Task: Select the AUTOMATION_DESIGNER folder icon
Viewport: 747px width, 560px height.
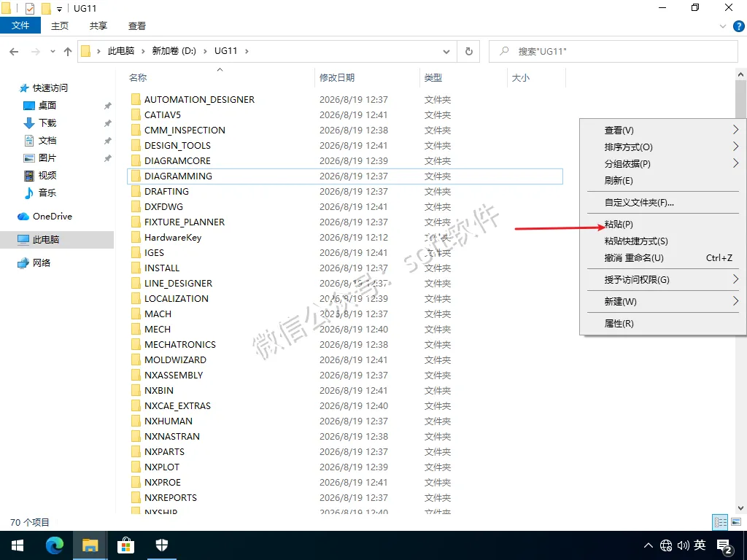Action: click(x=136, y=99)
